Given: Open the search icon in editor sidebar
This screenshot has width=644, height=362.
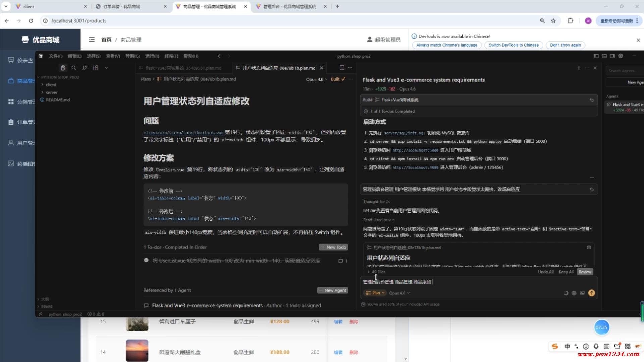Looking at the screenshot, I should (x=74, y=68).
